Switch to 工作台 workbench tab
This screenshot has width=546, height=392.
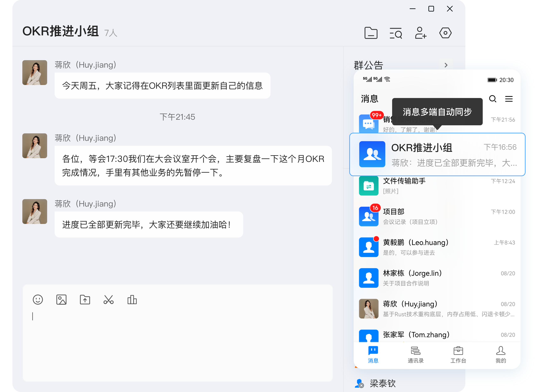click(x=458, y=355)
